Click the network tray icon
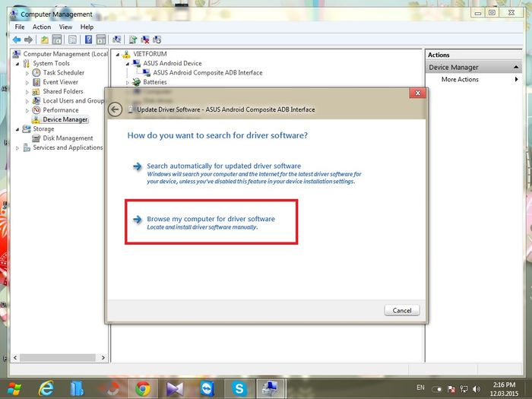Screen dimensions: 532x399 [x=464, y=389]
